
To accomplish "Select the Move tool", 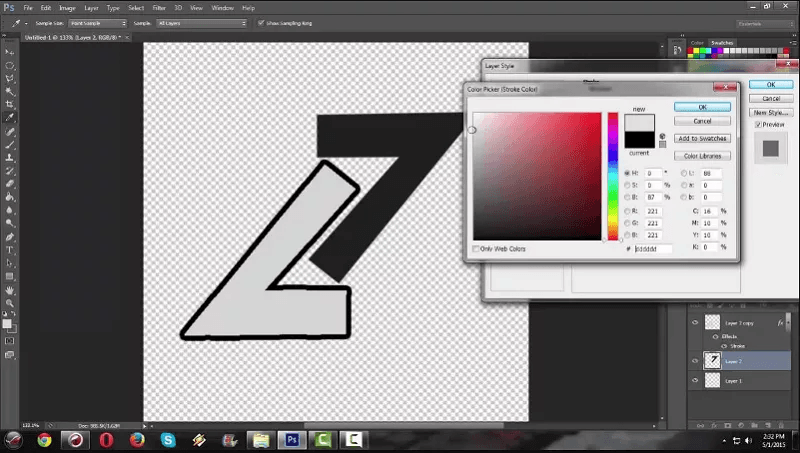I will tap(9, 52).
